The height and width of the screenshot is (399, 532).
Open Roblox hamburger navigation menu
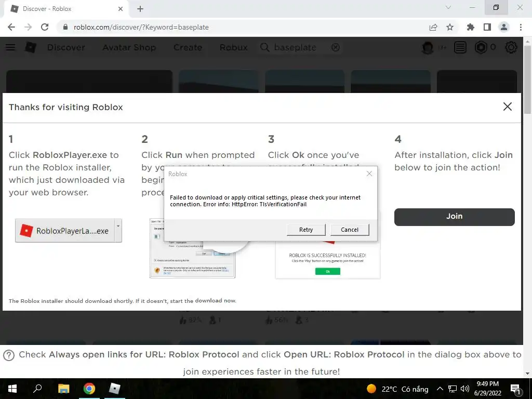pyautogui.click(x=10, y=47)
